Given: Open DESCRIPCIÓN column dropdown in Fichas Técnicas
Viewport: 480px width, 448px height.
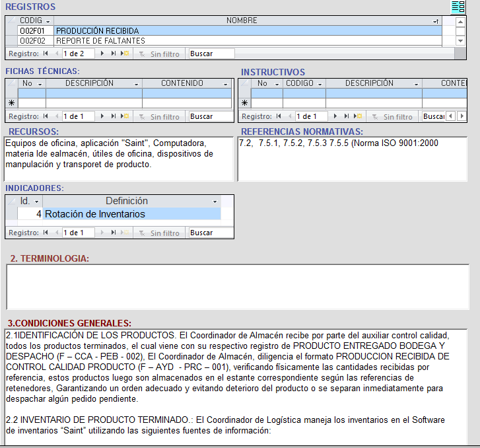Looking at the screenshot, I should pos(137,84).
